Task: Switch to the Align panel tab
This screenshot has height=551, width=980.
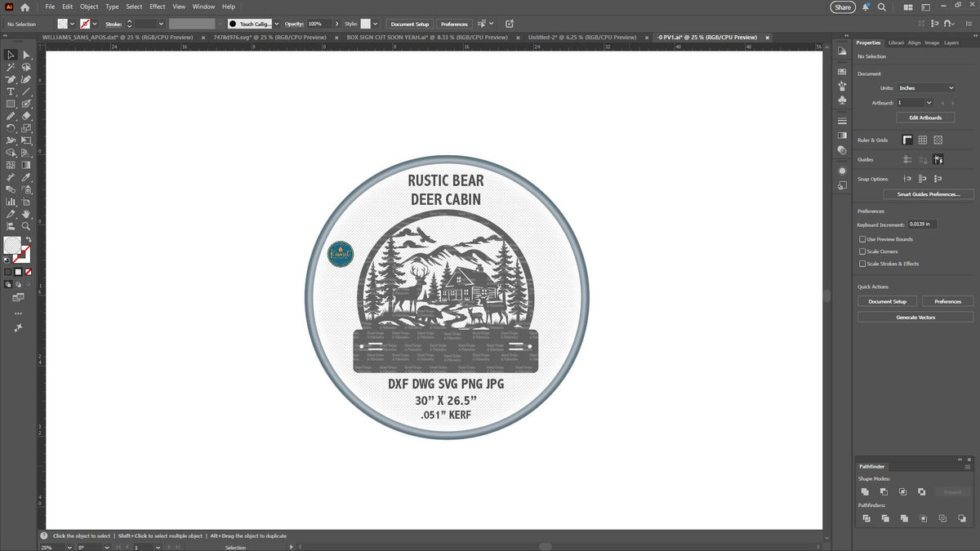Action: point(914,42)
